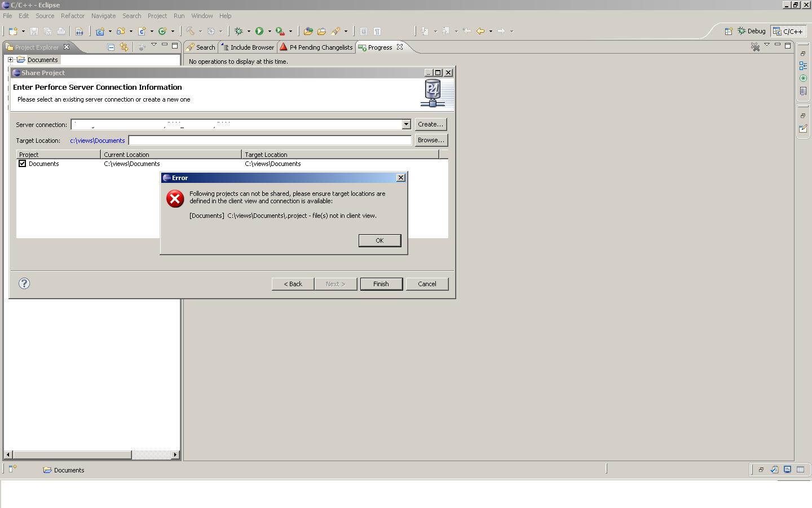The image size is (812, 508).
Task: Open dropdown arrow next to Debug icon
Action: point(249,31)
